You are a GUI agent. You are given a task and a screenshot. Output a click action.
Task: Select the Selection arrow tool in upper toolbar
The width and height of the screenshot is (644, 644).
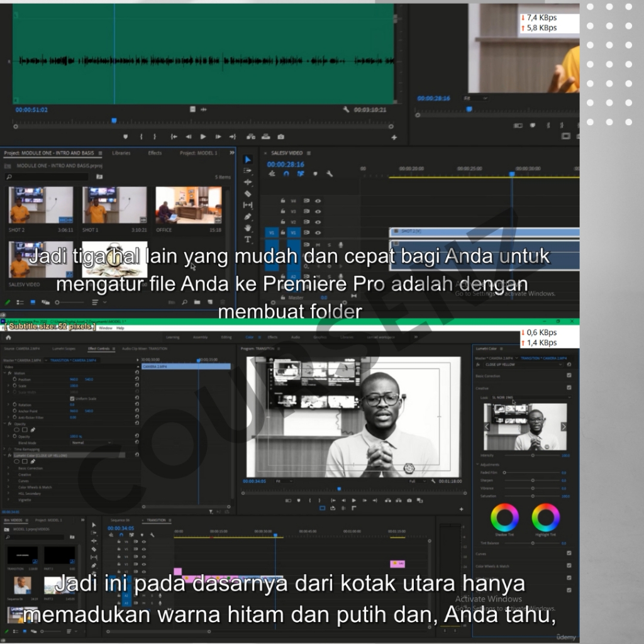click(248, 160)
